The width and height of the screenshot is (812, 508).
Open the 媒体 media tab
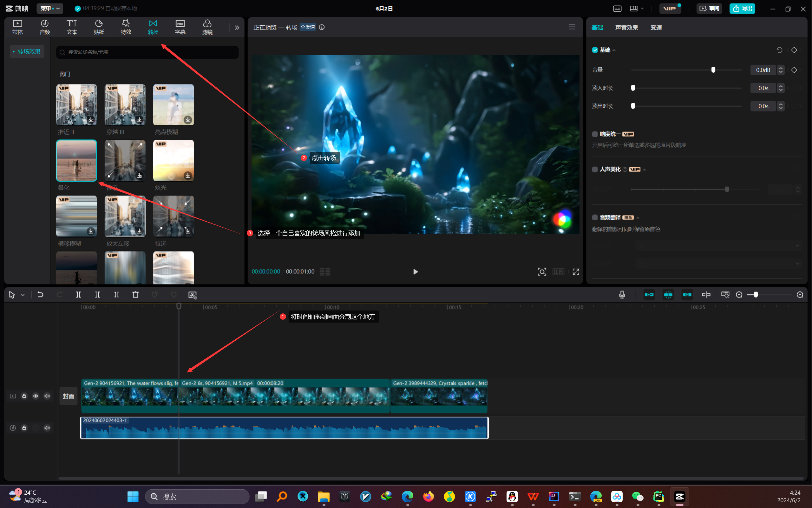click(x=17, y=27)
